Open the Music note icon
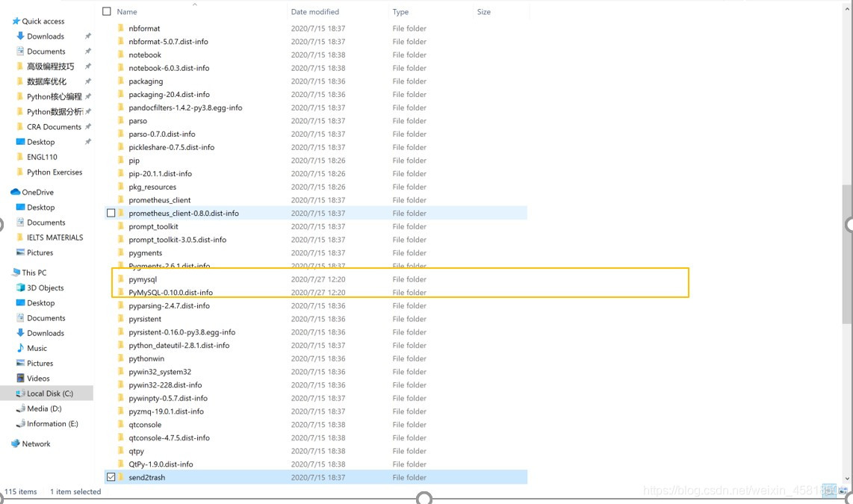 (x=20, y=348)
